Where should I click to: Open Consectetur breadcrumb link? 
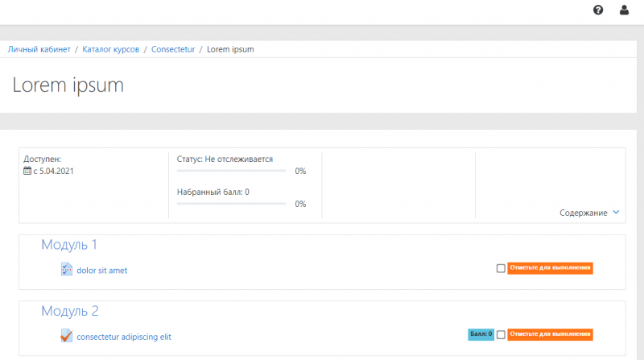click(173, 49)
